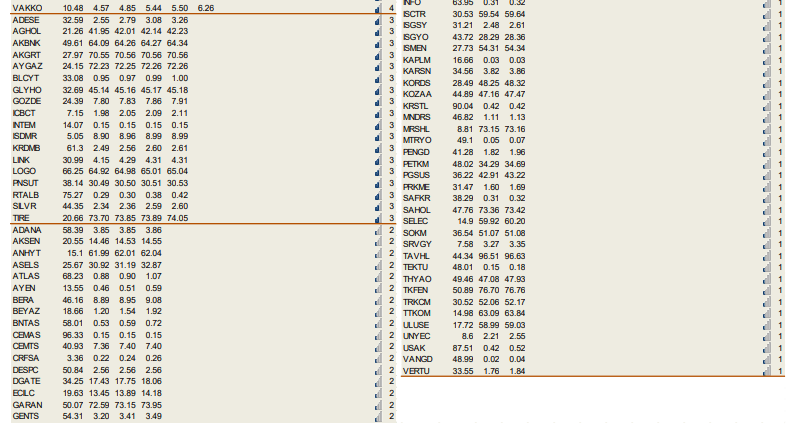788x429 pixels.
Task: Click the MRSHL row chart icon
Action: pos(766,130)
